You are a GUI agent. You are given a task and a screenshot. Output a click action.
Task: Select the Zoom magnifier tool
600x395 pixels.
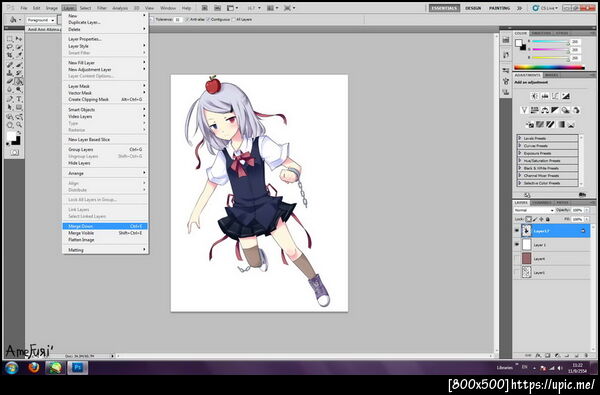point(19,125)
